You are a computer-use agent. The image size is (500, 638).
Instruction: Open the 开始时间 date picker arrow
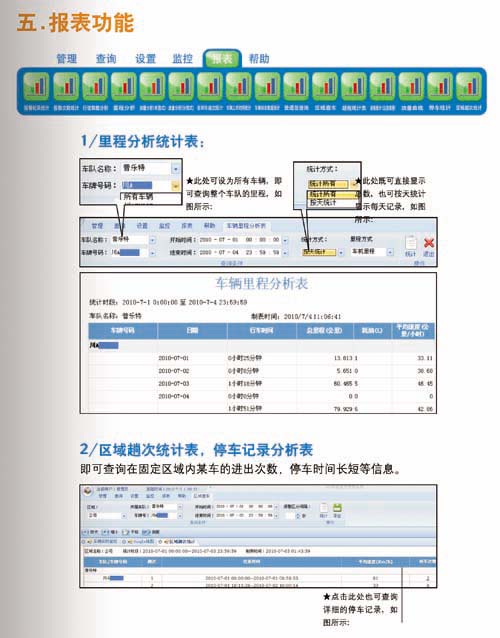(285, 240)
